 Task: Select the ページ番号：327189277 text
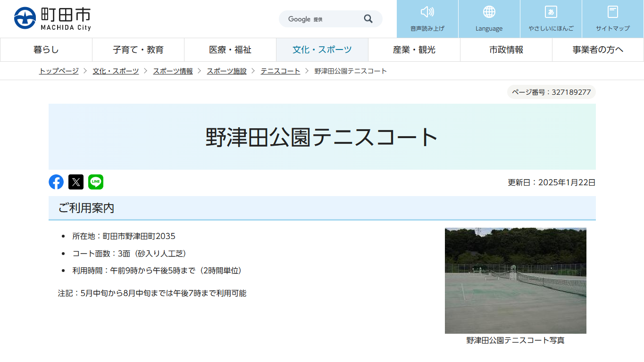(x=552, y=92)
